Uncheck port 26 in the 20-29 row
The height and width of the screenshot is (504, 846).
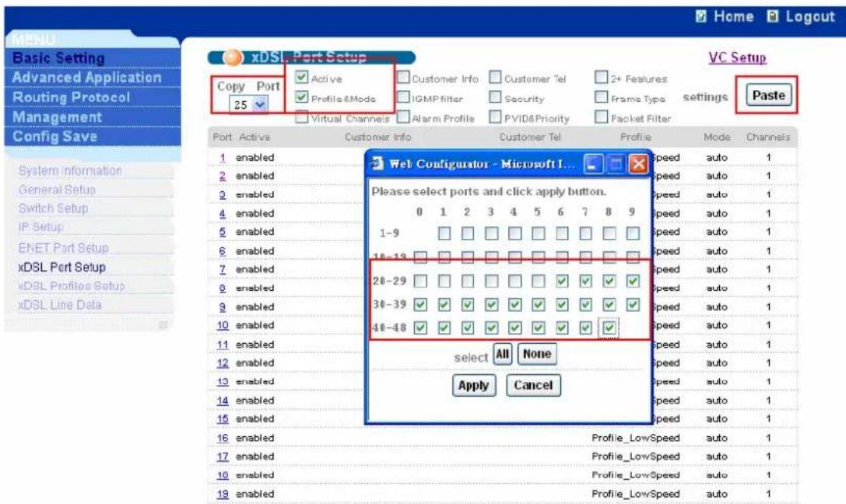tap(562, 281)
